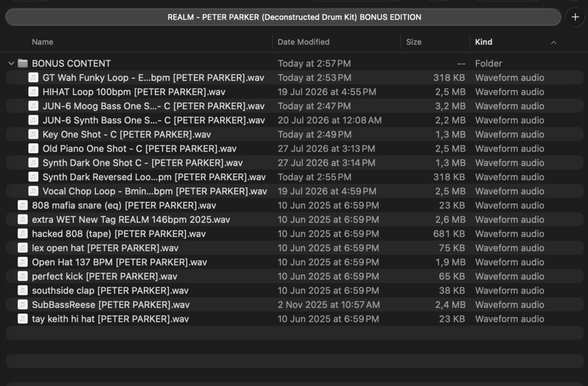Click audio icon of hacked 808 (tape)
Screen dimensions: 588x386
(x=23, y=234)
